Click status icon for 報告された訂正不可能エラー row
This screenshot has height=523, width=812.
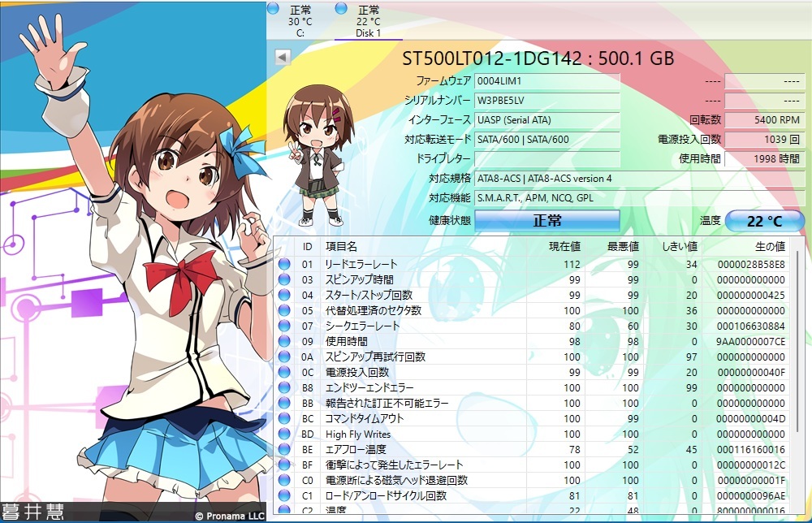click(x=284, y=403)
